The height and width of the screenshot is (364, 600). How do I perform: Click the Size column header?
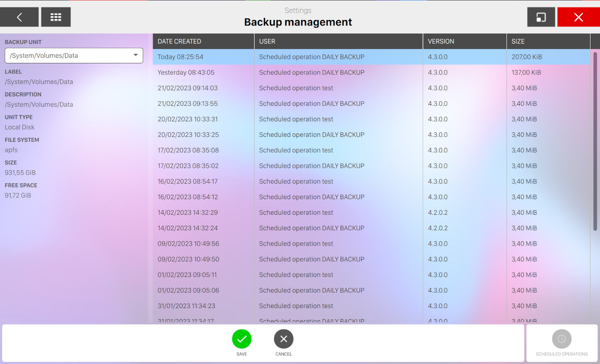[547, 41]
